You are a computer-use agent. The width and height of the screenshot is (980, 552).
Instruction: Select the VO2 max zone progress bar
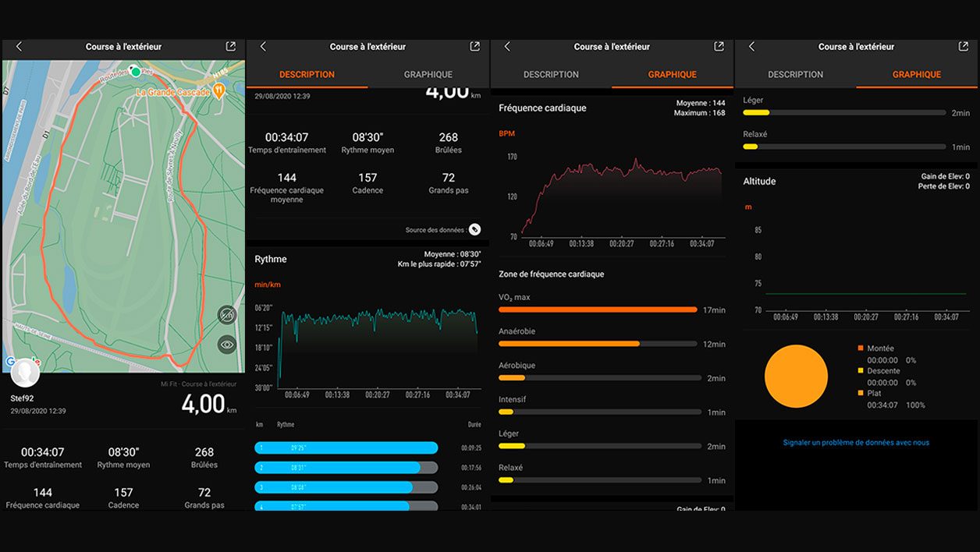pos(598,309)
